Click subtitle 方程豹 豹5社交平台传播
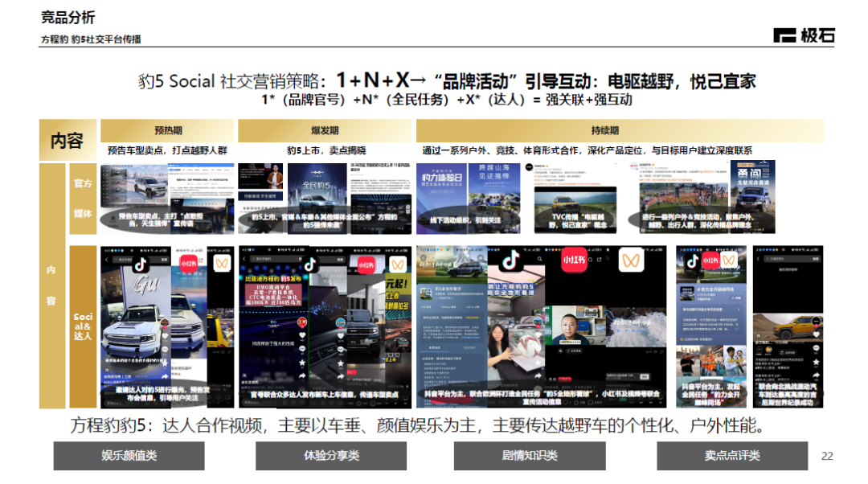 tap(91, 39)
